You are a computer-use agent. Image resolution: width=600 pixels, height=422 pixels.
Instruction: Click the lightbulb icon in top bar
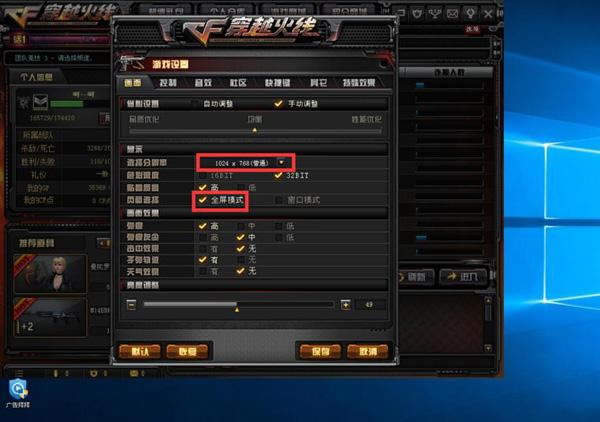point(470,14)
